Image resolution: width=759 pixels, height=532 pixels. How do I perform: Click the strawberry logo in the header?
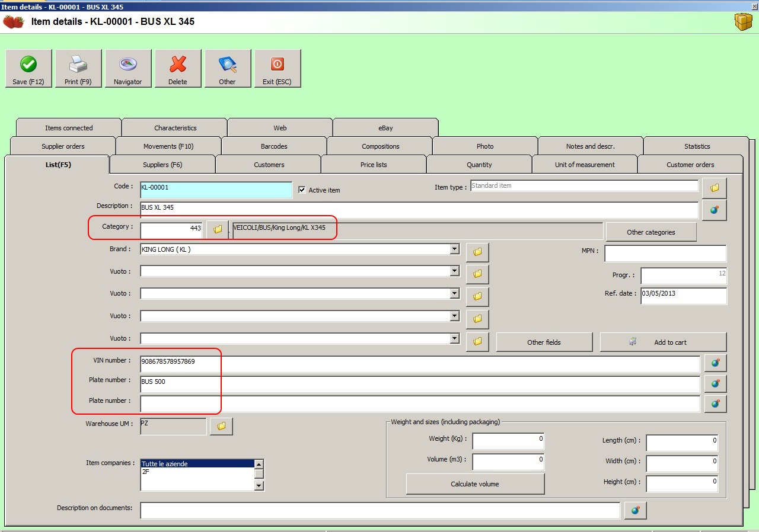pyautogui.click(x=14, y=22)
